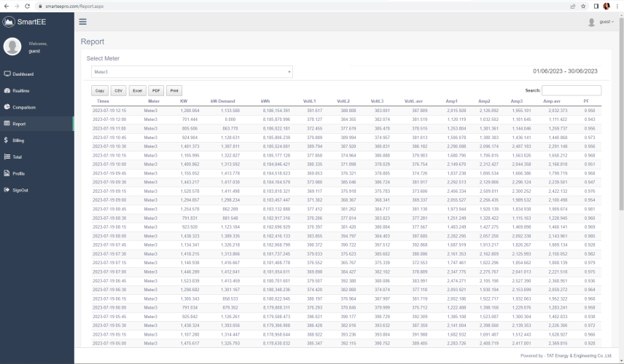Bookmark page with browser star icon
The height and width of the screenshot is (364, 624).
(x=583, y=6)
